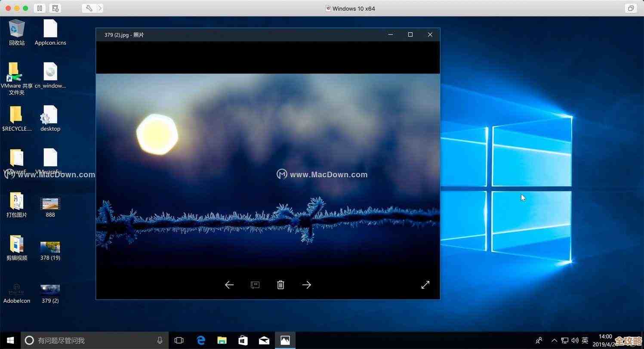Open the Windows Start menu
This screenshot has height=349, width=644.
[10, 340]
